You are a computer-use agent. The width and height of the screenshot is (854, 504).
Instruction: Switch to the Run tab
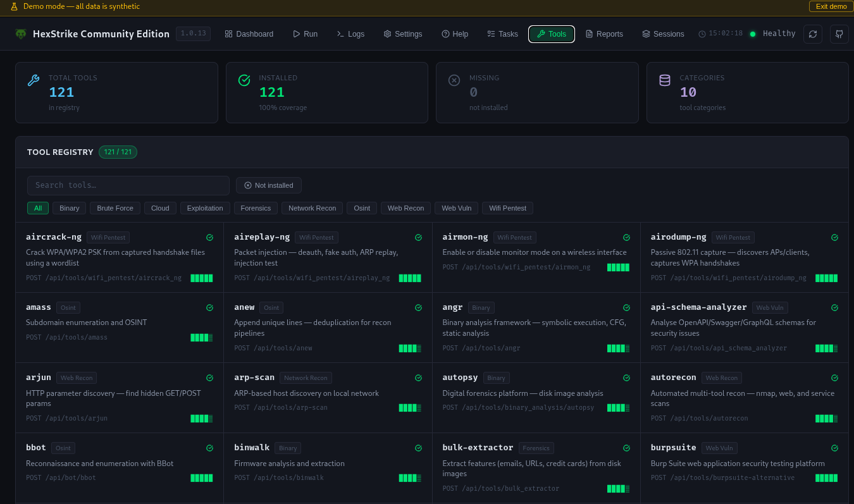coord(306,34)
